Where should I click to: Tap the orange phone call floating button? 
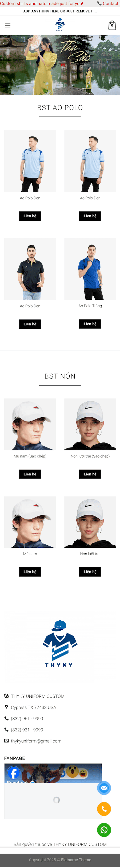(x=104, y=809)
